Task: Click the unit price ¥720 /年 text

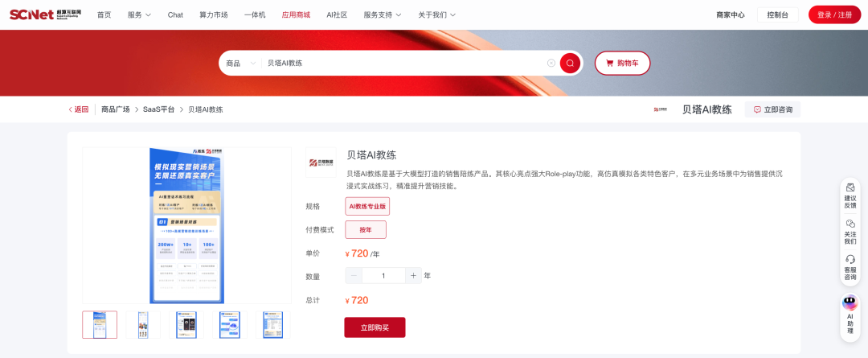Action: point(362,253)
